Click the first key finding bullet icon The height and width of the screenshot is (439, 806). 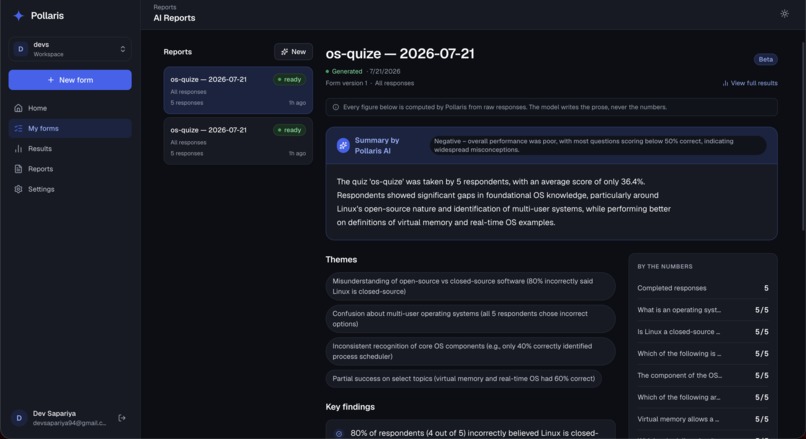[x=339, y=434]
